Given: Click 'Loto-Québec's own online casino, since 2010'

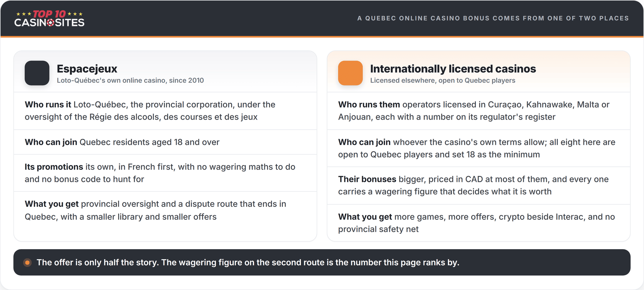Looking at the screenshot, I should [130, 81].
